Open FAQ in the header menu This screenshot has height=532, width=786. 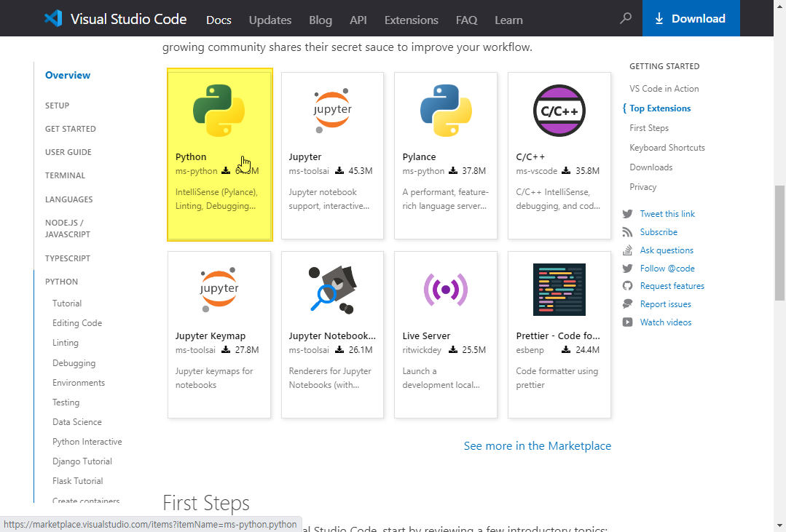[466, 20]
